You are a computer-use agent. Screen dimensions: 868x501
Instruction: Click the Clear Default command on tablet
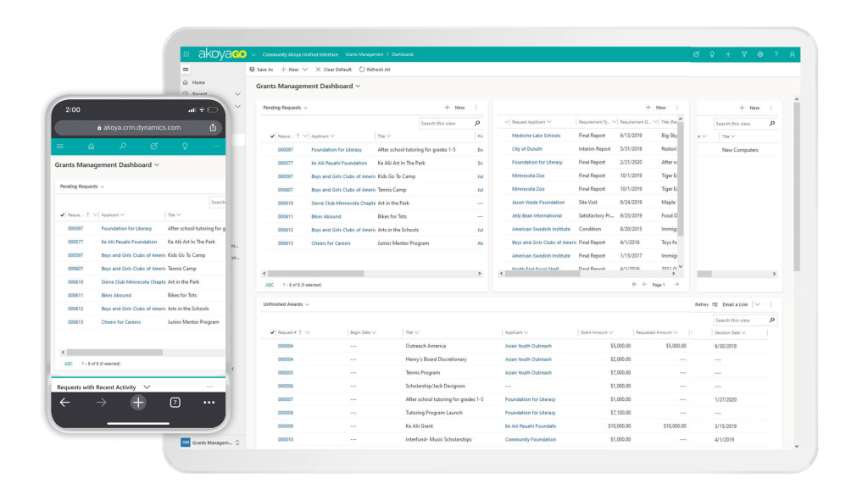coord(333,70)
